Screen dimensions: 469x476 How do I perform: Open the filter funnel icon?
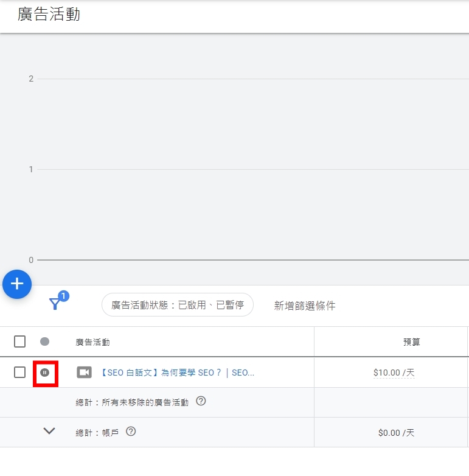point(55,304)
